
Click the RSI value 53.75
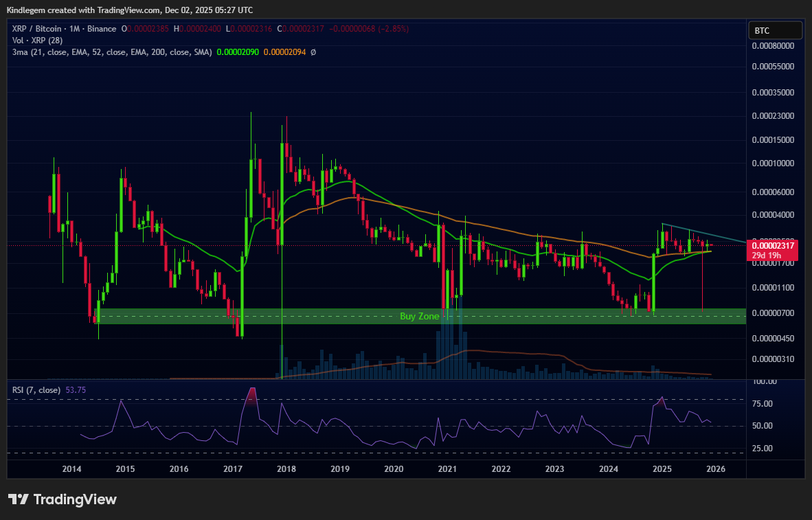click(76, 390)
